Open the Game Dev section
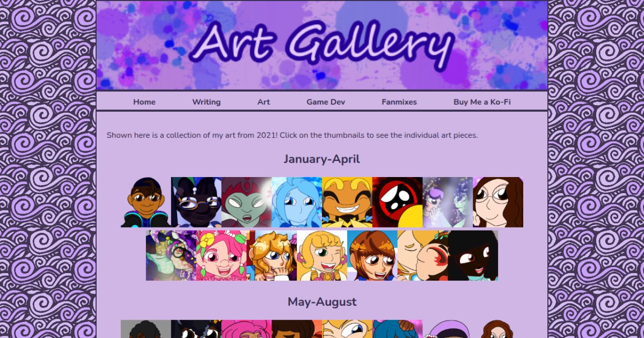This screenshot has width=644, height=338. point(326,102)
